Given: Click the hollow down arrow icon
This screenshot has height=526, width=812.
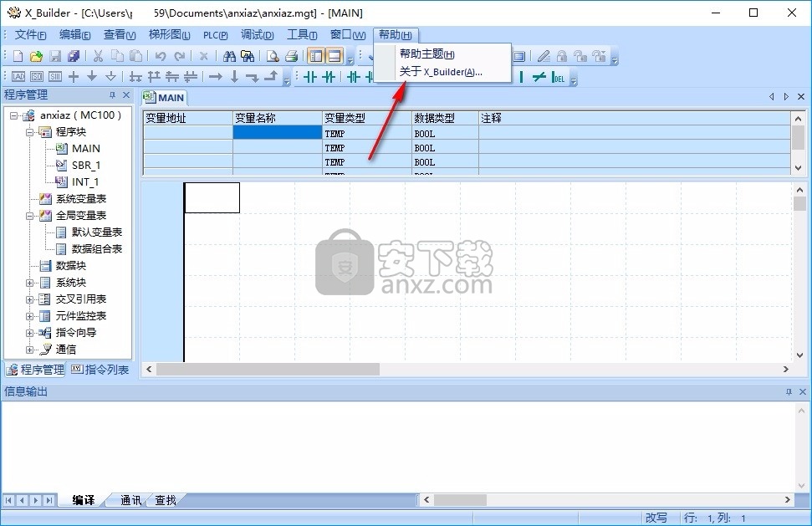Looking at the screenshot, I should tap(111, 77).
